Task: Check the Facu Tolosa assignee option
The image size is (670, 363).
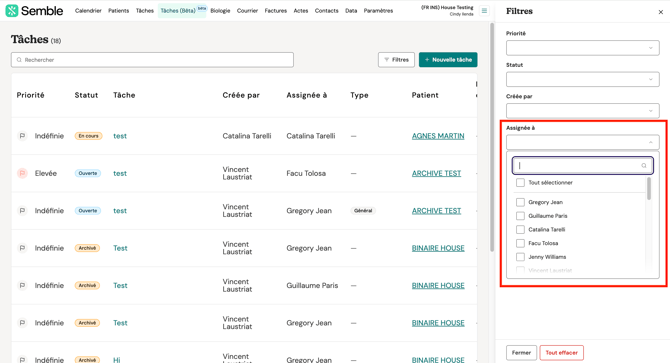Action: (x=520, y=243)
